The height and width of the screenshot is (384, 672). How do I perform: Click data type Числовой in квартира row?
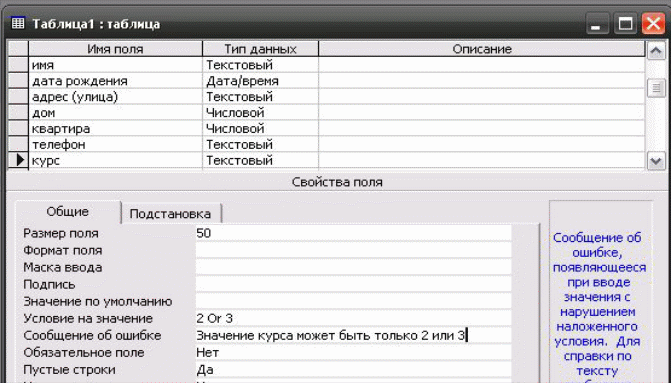tap(261, 129)
